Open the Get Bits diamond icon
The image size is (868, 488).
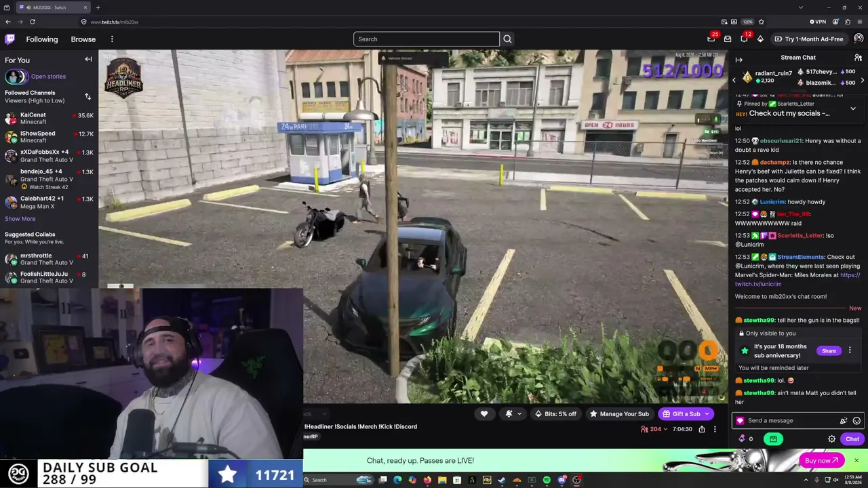coord(760,39)
